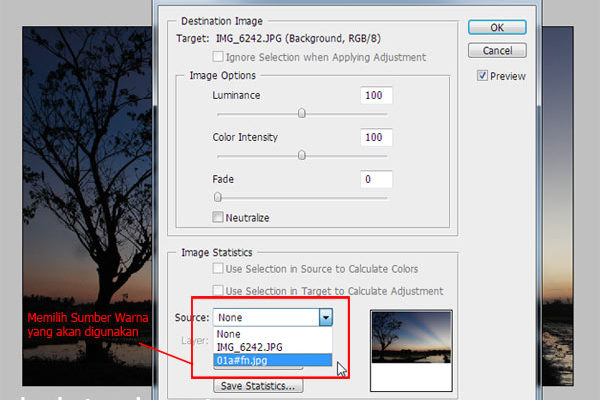Check Use Selection in Source to Calculate Colors

(218, 268)
